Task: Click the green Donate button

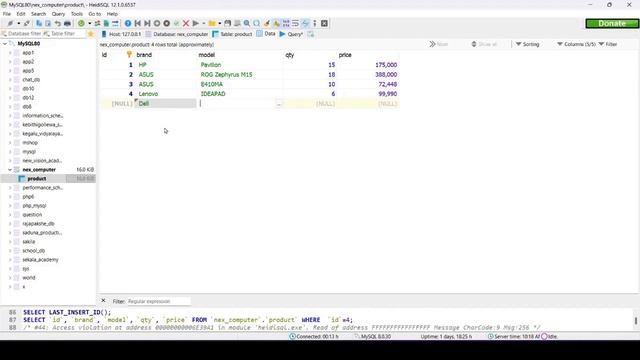Action: pyautogui.click(x=612, y=23)
